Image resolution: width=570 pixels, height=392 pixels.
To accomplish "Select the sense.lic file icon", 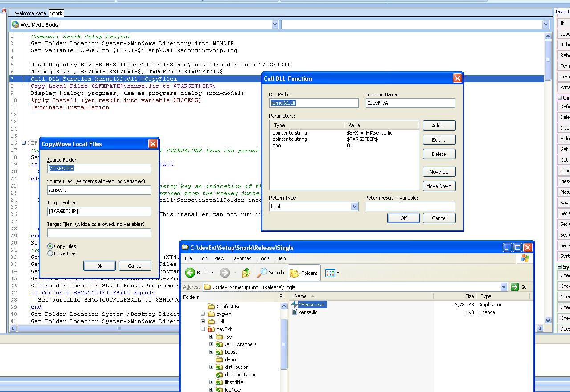I will pos(294,312).
